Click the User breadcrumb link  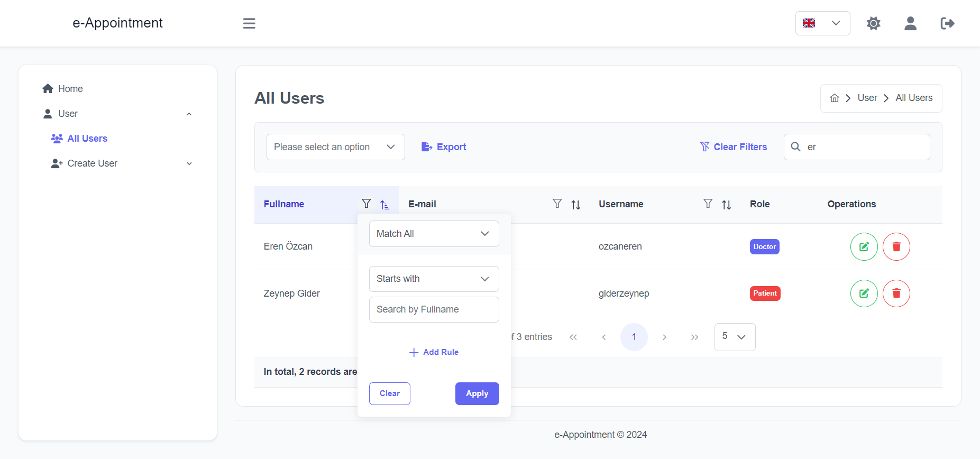tap(867, 98)
